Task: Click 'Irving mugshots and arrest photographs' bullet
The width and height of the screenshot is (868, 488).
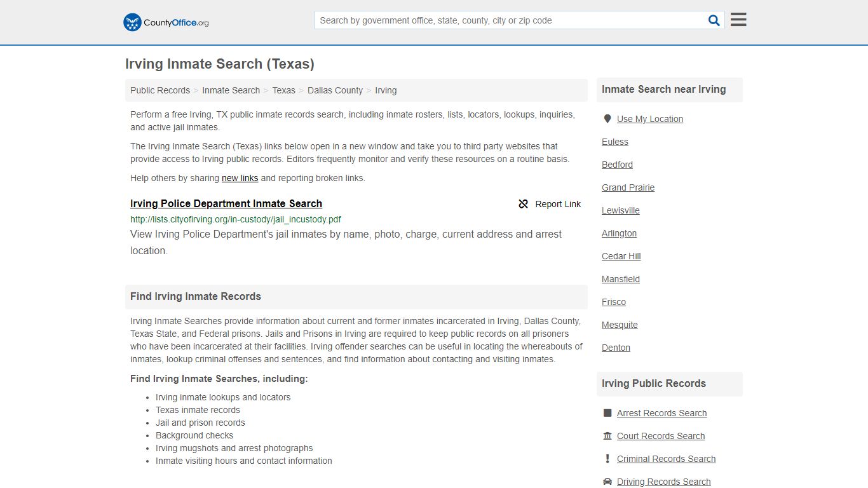Action: [x=234, y=448]
